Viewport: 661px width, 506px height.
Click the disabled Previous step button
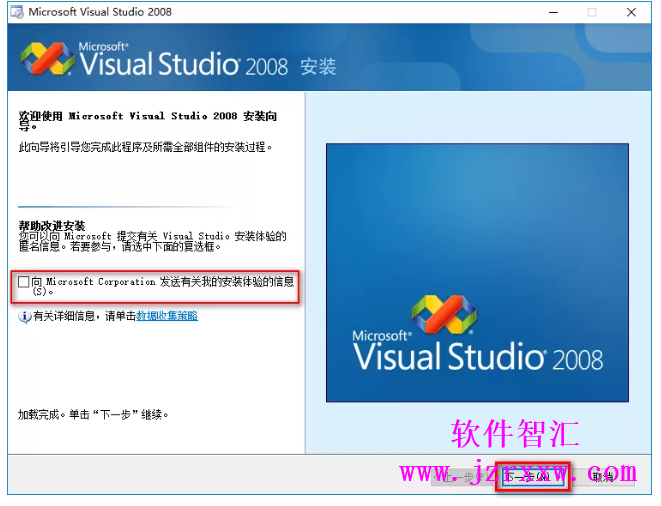pos(464,477)
